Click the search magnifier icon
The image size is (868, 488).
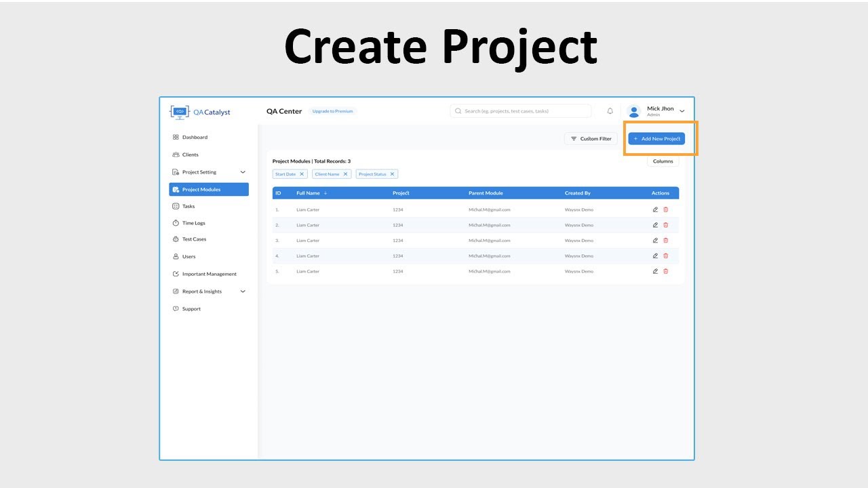click(x=458, y=111)
